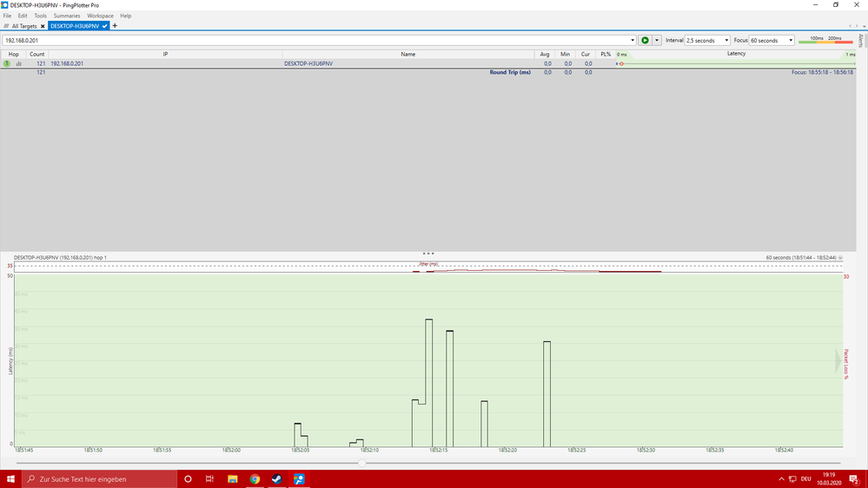This screenshot has width=868, height=488.
Task: Click the IP column header
Action: [x=165, y=54]
